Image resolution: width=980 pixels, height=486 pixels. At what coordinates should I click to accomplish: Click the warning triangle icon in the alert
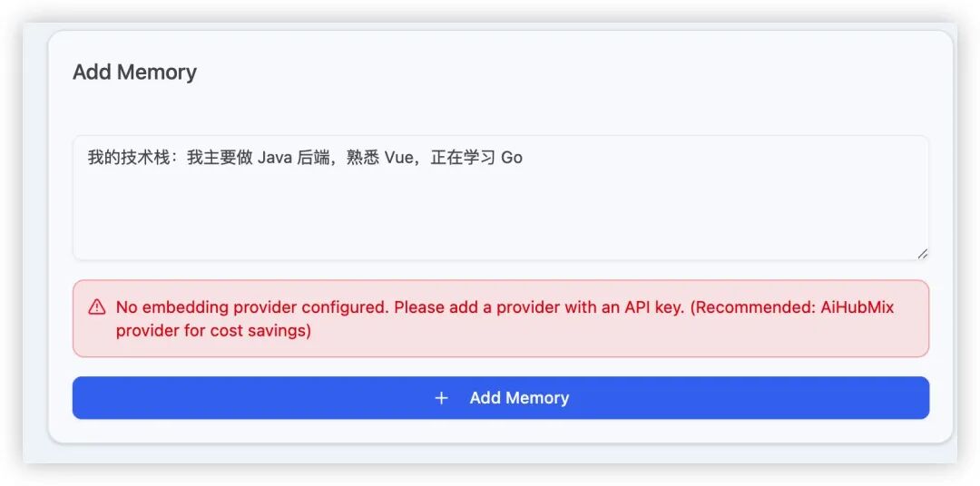coord(97,307)
